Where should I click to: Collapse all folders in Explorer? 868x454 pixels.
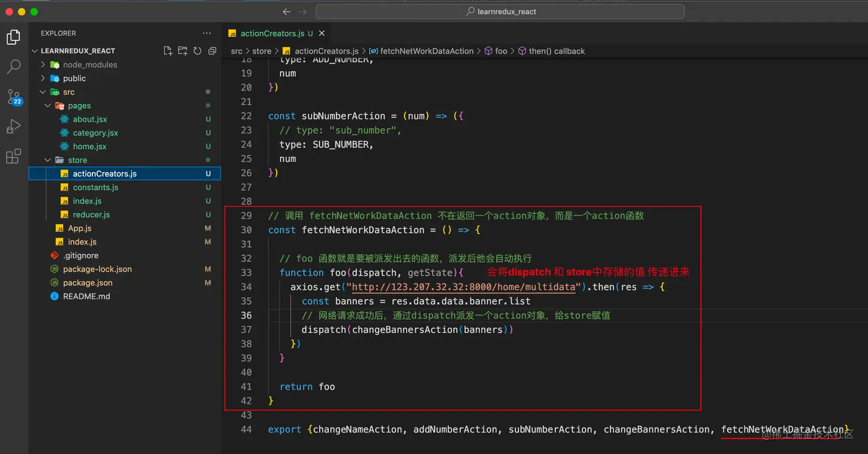[x=212, y=51]
